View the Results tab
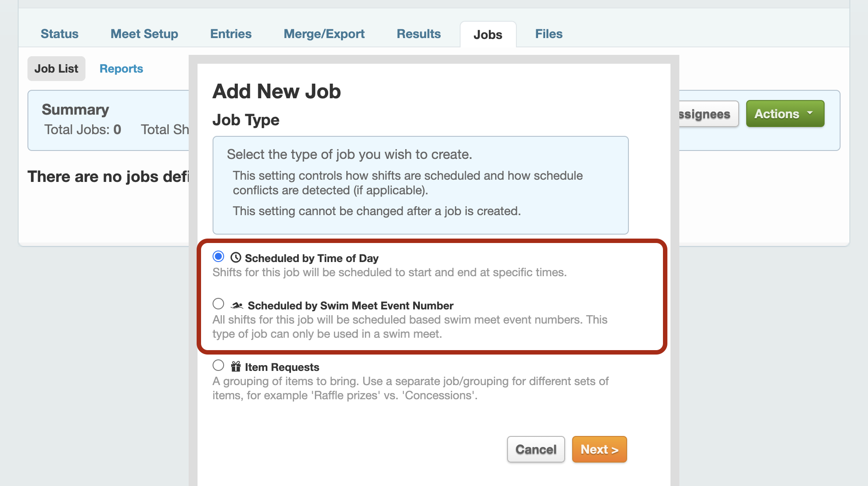Image resolution: width=868 pixels, height=486 pixels. point(418,34)
